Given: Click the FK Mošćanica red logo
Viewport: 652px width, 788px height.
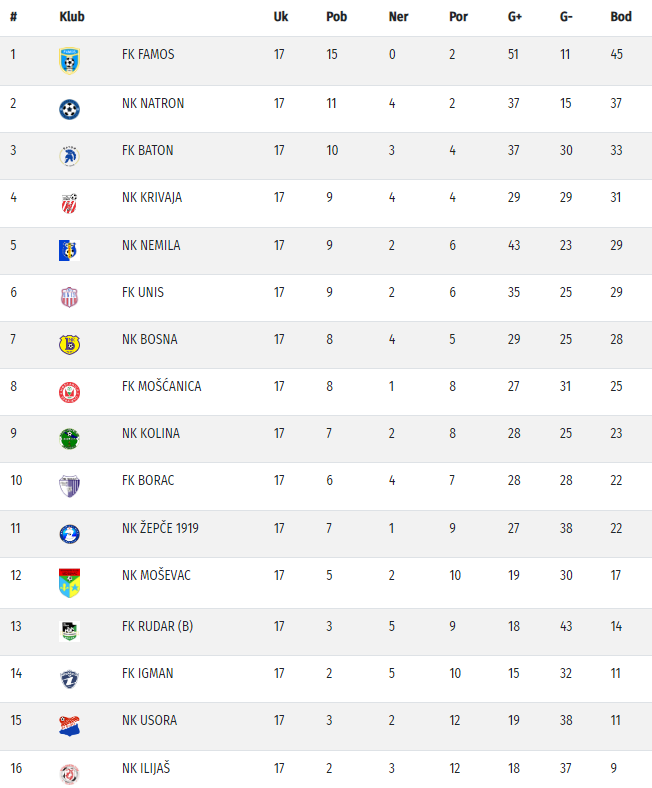Looking at the screenshot, I should pos(69,391).
